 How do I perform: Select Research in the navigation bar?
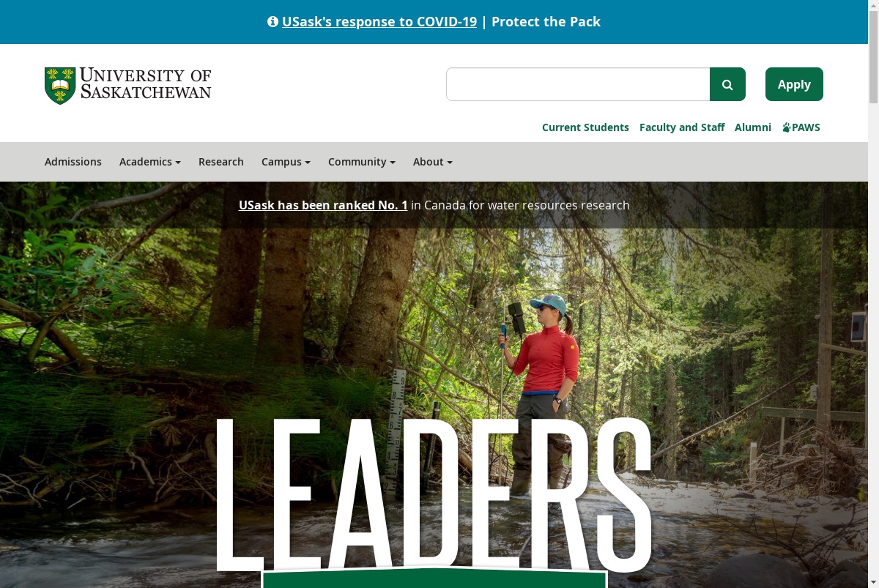click(x=221, y=162)
